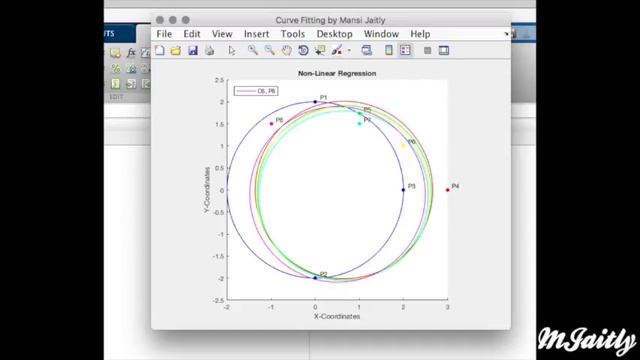Click the plot title "Non-Linear Regression"
Image resolution: width=640 pixels, height=360 pixels.
click(x=337, y=73)
